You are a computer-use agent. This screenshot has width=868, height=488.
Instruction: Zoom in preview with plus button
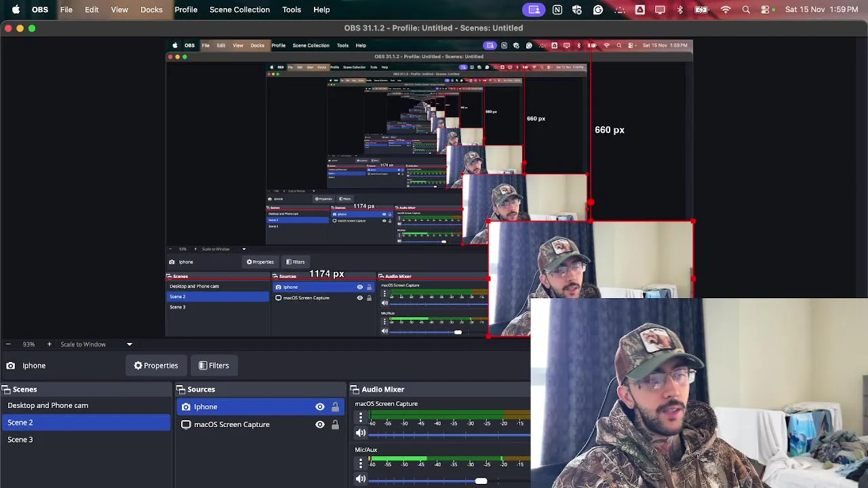[49, 344]
